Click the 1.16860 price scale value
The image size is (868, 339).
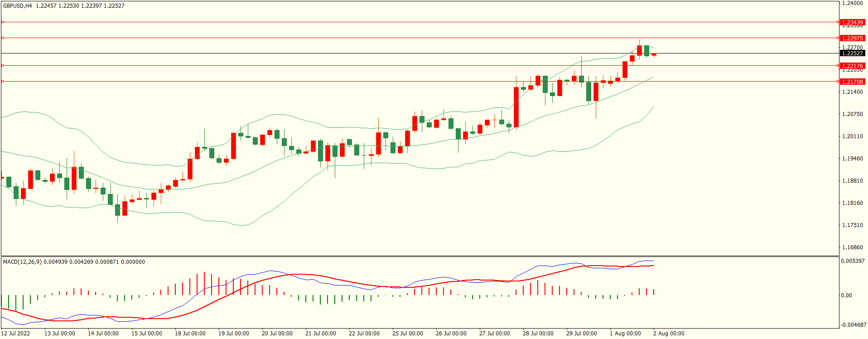852,247
